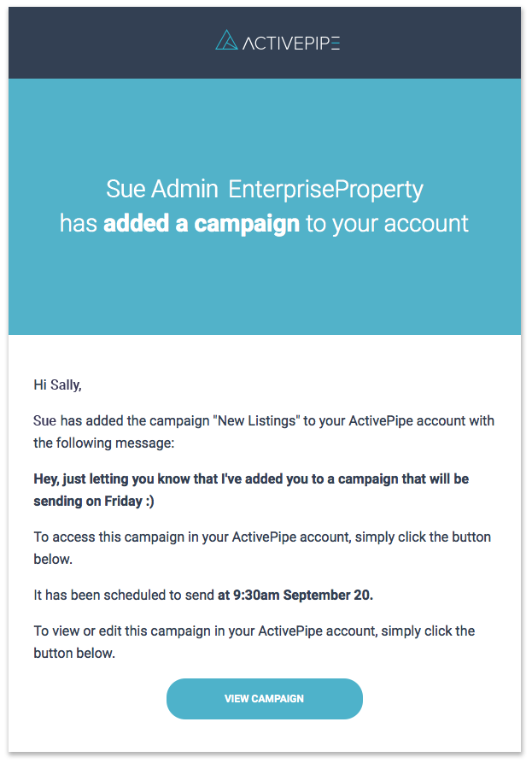
Task: Click the 'Sue has added the campaign' sentence
Action: point(121,420)
